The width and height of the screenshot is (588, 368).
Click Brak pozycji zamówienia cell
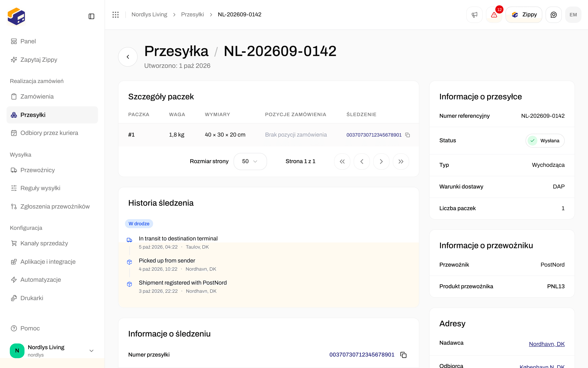[296, 135]
